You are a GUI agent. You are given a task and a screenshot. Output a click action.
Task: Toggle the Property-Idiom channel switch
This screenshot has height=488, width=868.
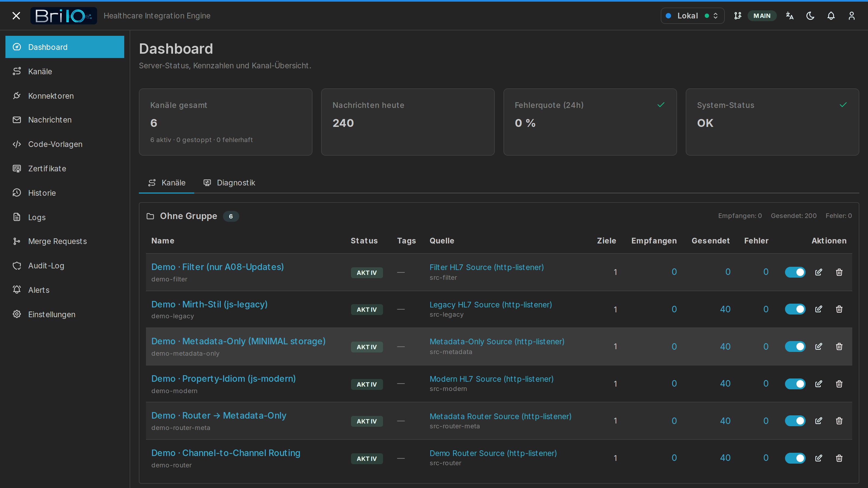point(795,384)
